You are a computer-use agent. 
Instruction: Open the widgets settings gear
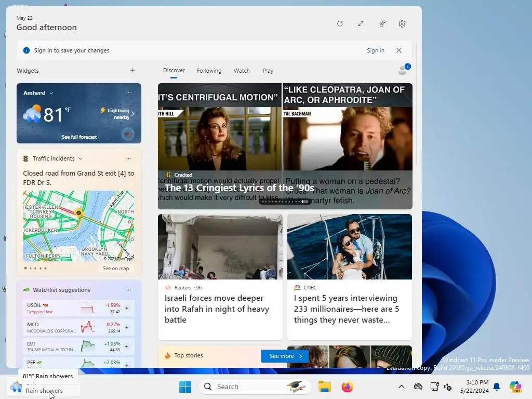tap(402, 24)
